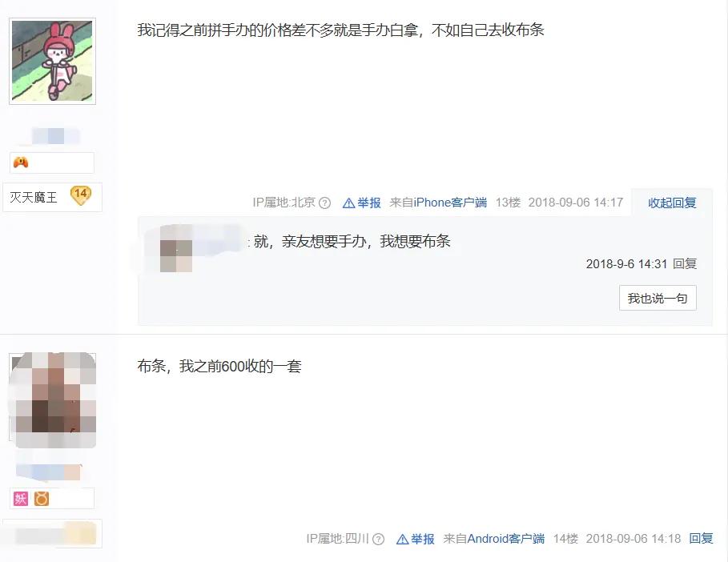Click the blurred avatar in the sub-reply

176,248
